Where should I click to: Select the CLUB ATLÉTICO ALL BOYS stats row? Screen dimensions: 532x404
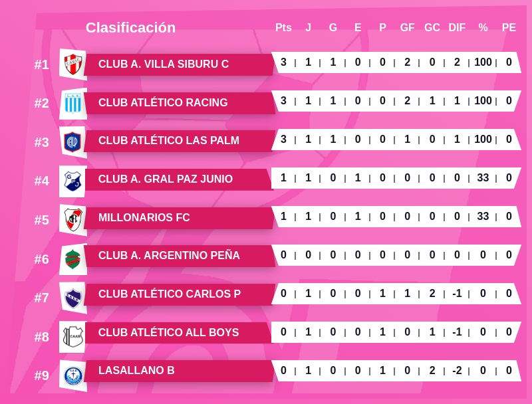coord(396,332)
